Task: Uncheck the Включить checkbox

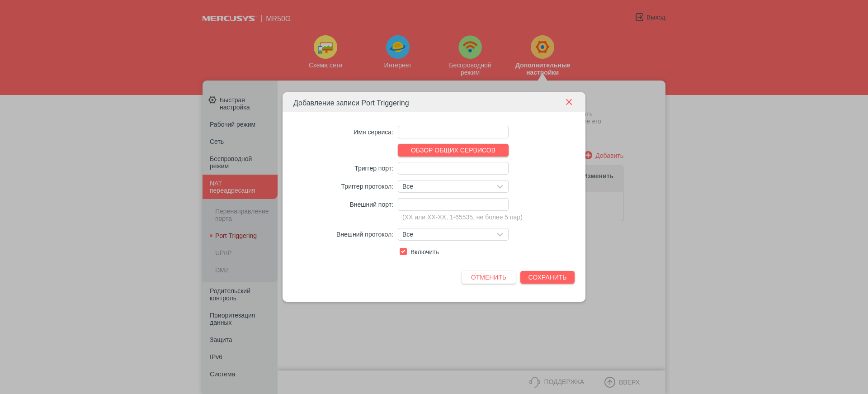Action: 403,252
